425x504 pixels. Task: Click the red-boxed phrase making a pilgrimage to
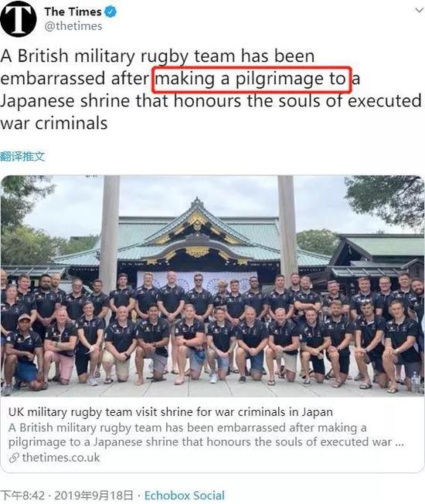coord(252,79)
